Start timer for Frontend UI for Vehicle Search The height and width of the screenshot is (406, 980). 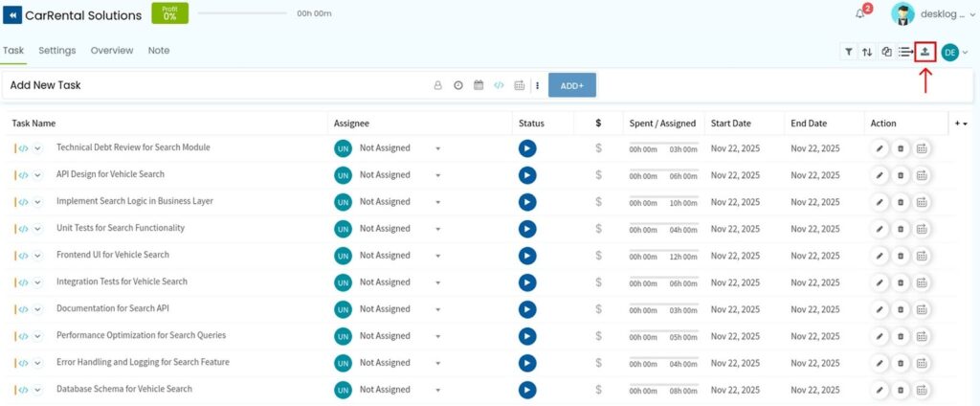[x=527, y=256]
